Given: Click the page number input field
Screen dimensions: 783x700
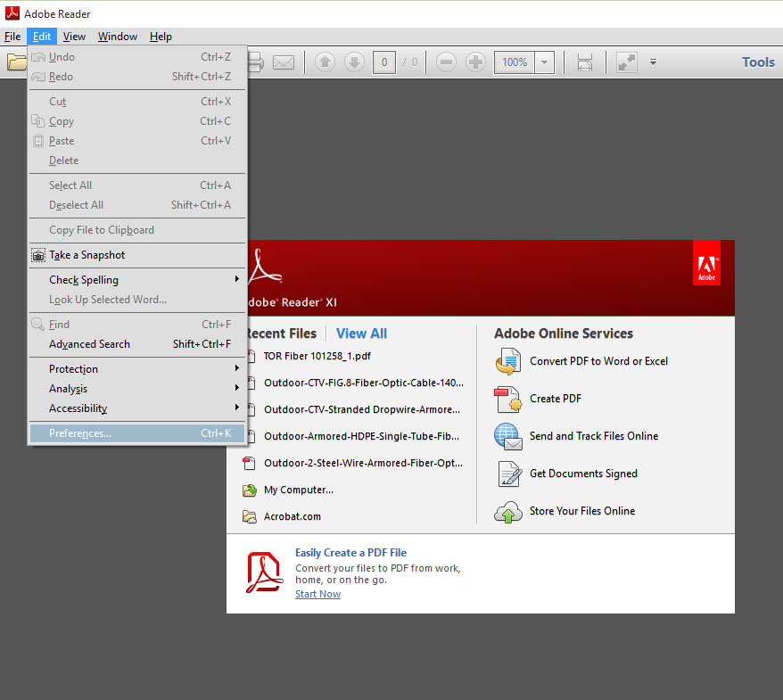Looking at the screenshot, I should pyautogui.click(x=384, y=62).
